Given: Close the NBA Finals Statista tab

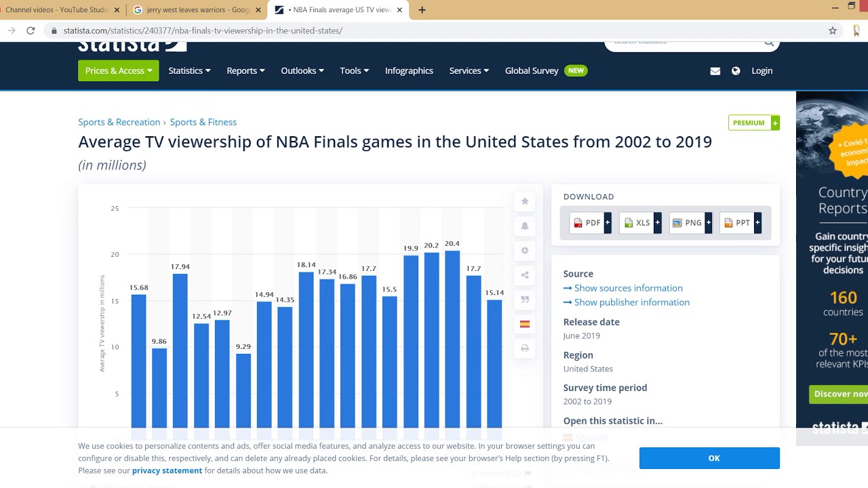Looking at the screenshot, I should click(x=399, y=10).
